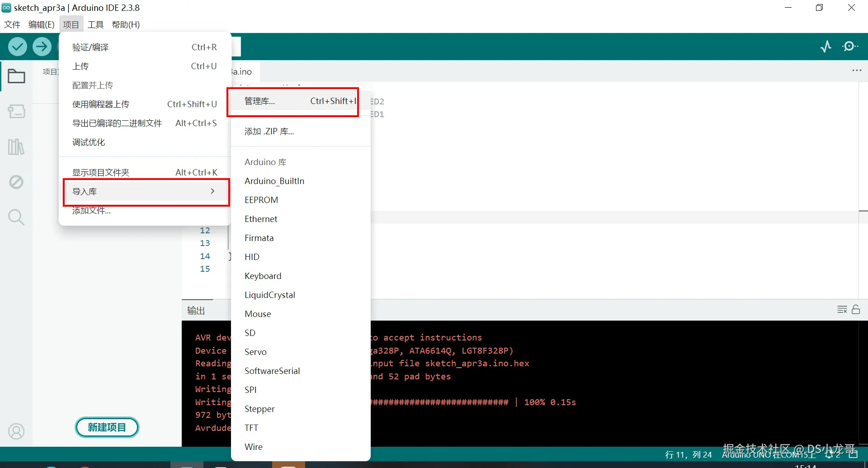The width and height of the screenshot is (868, 468).
Task: Click the 行 11, 列 24 cursor position status
Action: [x=688, y=454]
